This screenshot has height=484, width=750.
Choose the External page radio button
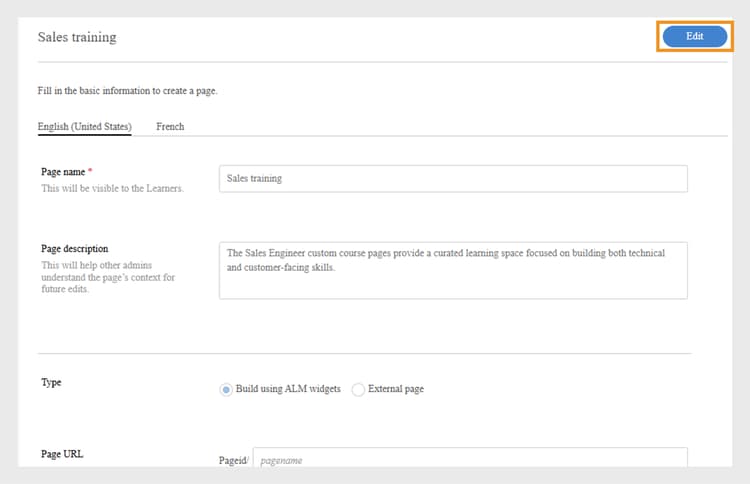coord(359,389)
